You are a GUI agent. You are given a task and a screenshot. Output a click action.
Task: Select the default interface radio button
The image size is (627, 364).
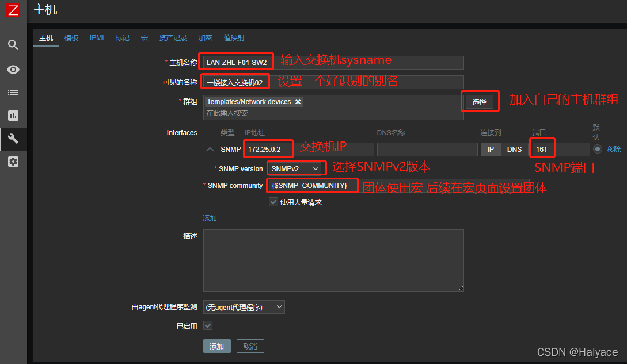click(598, 149)
